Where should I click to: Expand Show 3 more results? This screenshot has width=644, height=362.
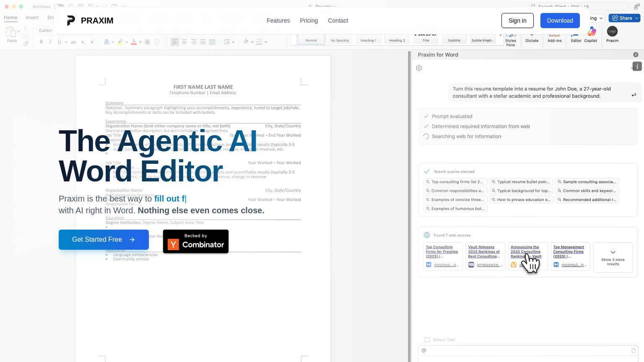pyautogui.click(x=613, y=257)
